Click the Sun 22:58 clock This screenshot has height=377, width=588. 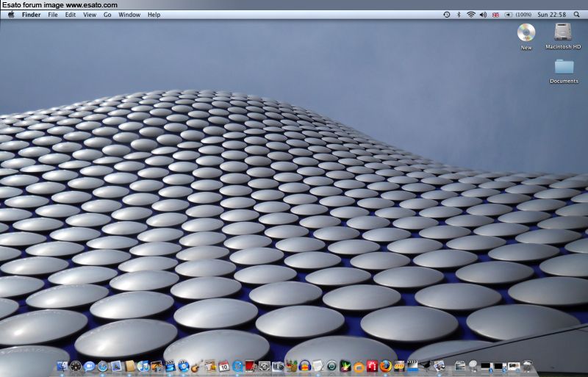[551, 15]
